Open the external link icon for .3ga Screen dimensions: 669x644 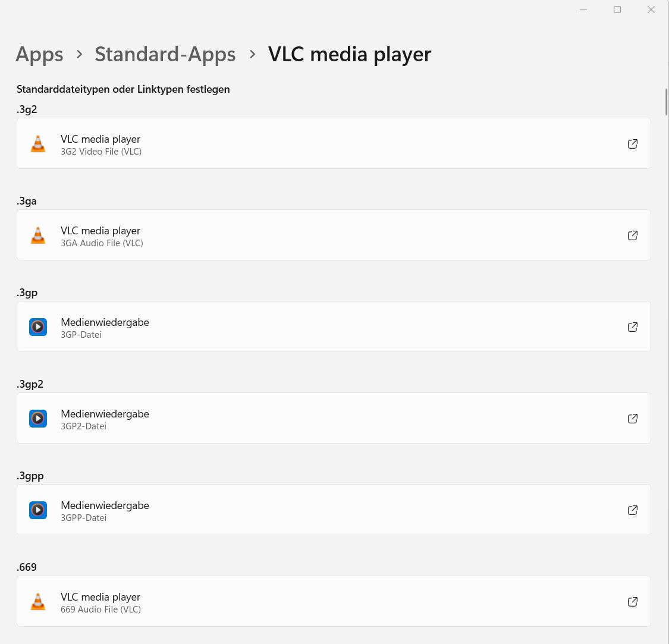[633, 235]
